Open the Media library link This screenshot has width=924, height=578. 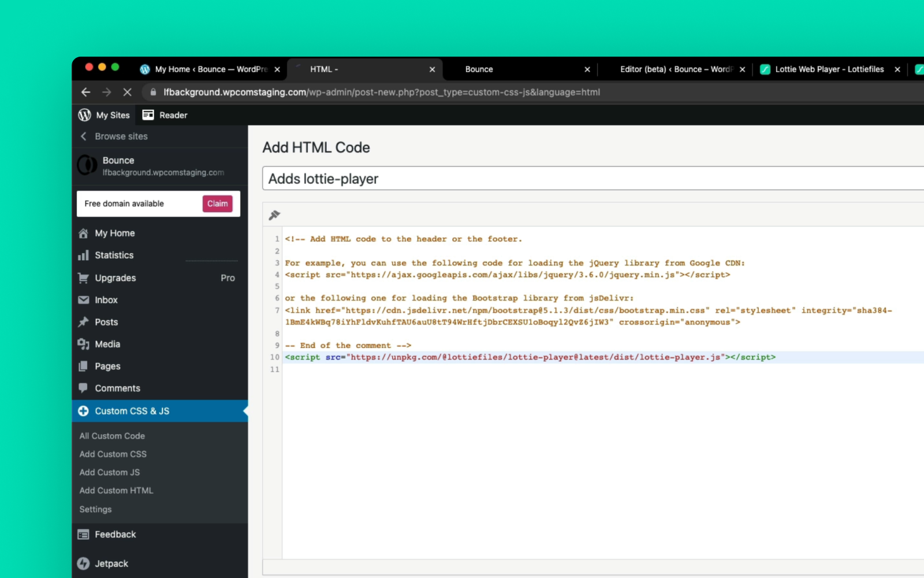107,344
